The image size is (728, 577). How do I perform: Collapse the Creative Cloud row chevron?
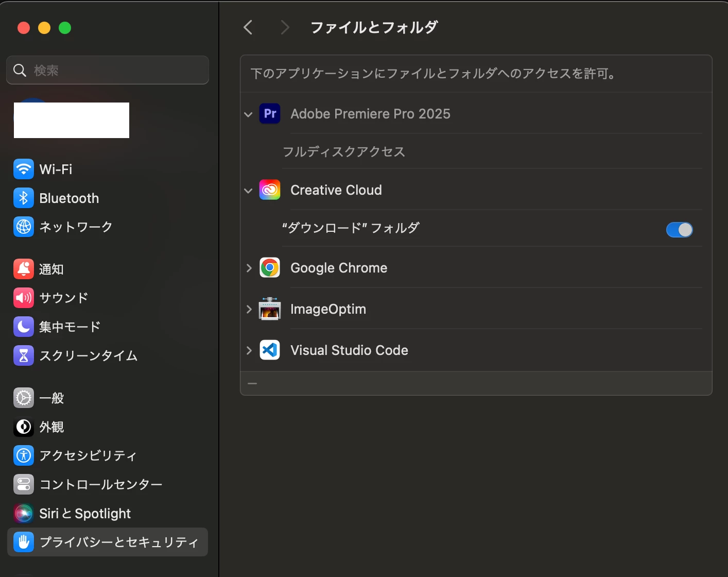[248, 191]
